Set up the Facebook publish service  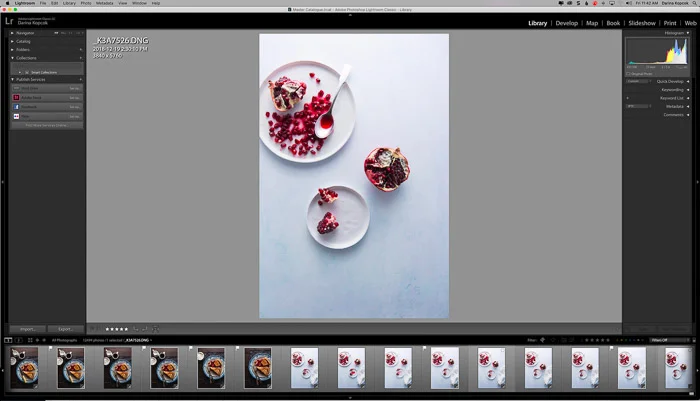(75, 107)
